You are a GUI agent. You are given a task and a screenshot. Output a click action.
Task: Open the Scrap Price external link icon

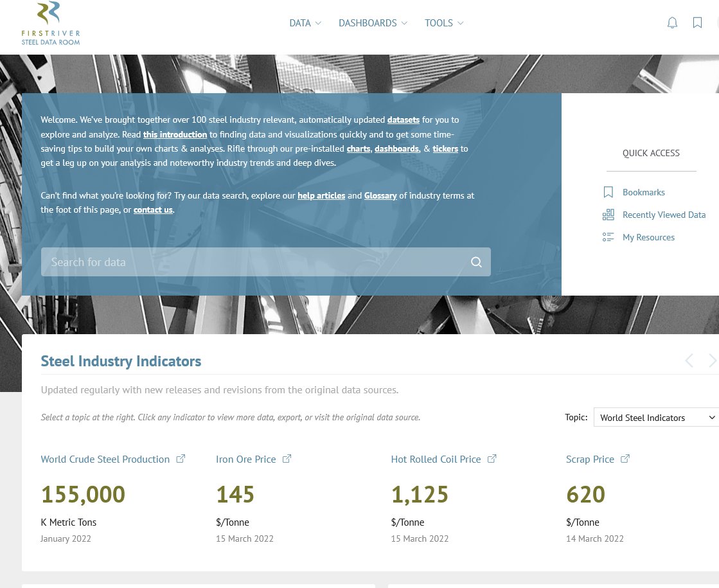pos(625,458)
